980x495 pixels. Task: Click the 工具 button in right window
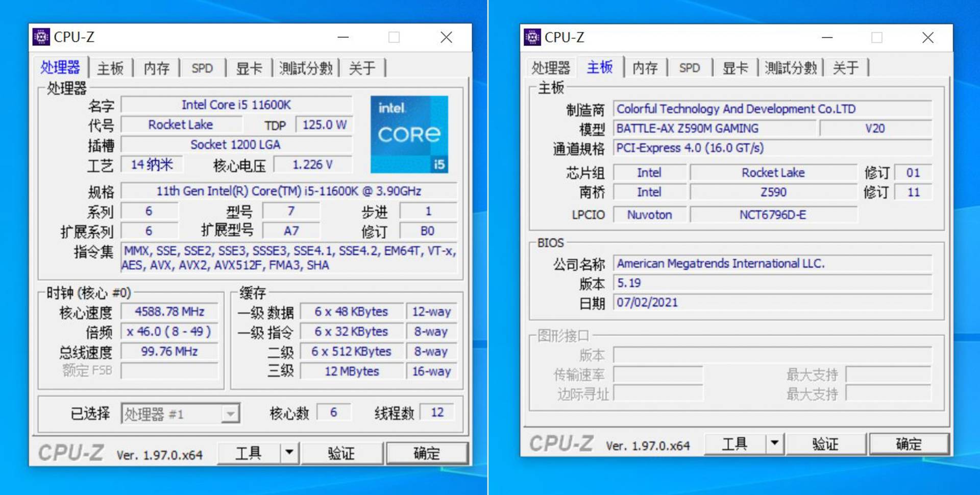(x=735, y=443)
